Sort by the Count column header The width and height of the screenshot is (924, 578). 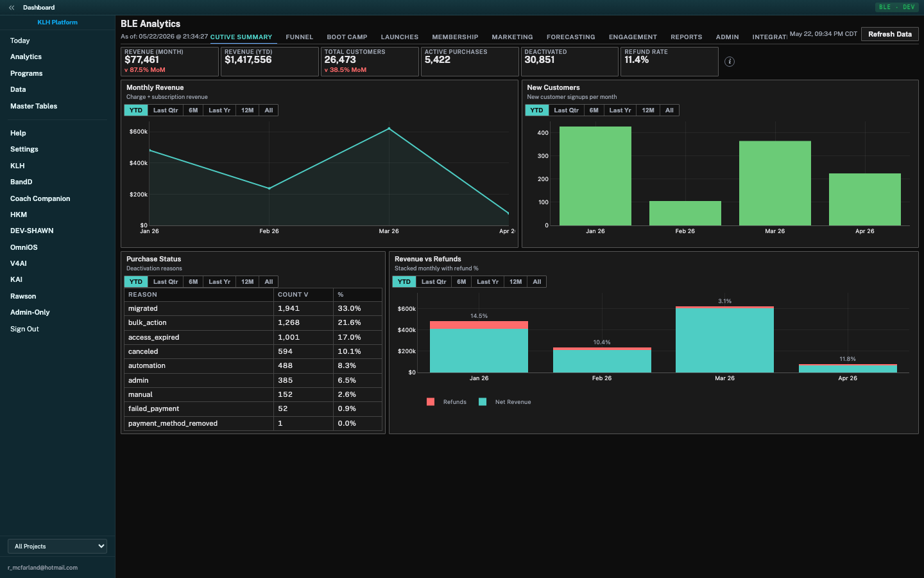(303, 295)
